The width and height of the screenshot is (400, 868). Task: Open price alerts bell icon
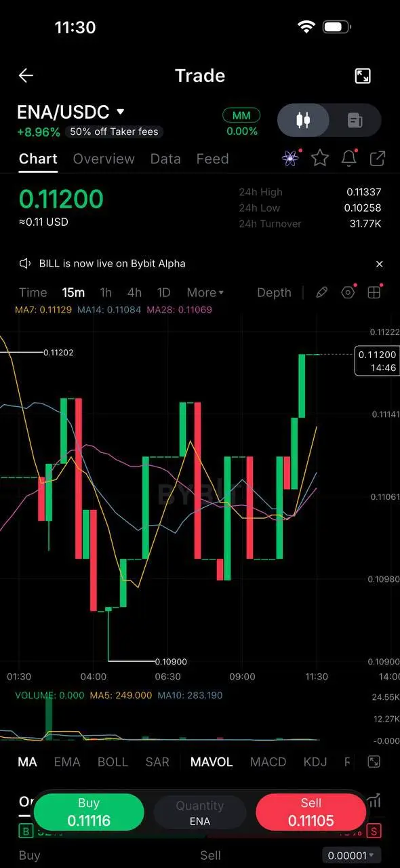click(x=349, y=159)
